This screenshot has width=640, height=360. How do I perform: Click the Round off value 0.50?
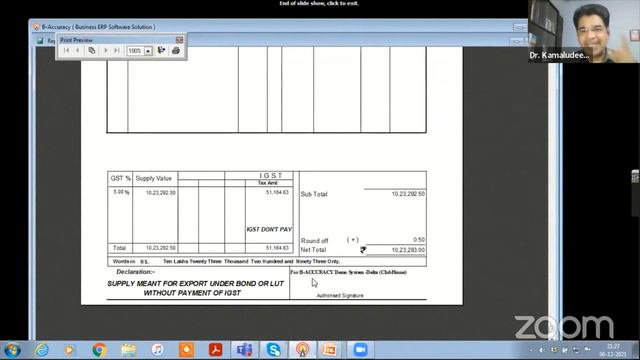point(419,240)
